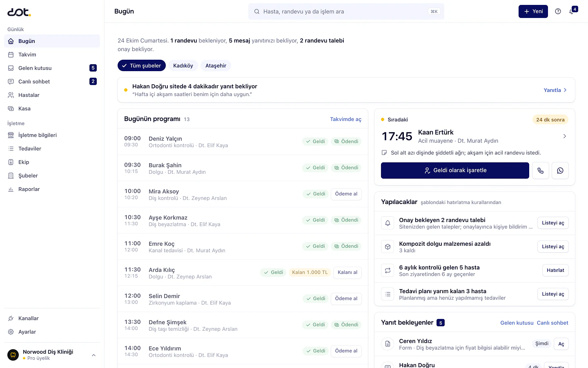Viewport: 588px width, 368px height.
Task: Select Tüm şubeler branch filter
Action: point(142,65)
